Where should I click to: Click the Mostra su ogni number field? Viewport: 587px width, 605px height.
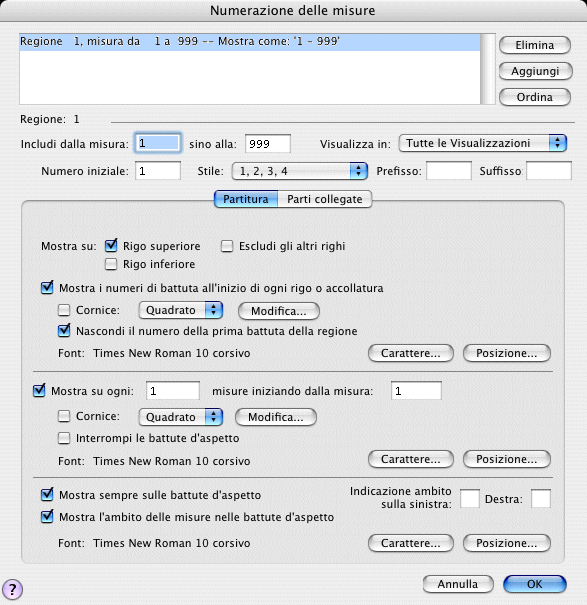(x=173, y=391)
